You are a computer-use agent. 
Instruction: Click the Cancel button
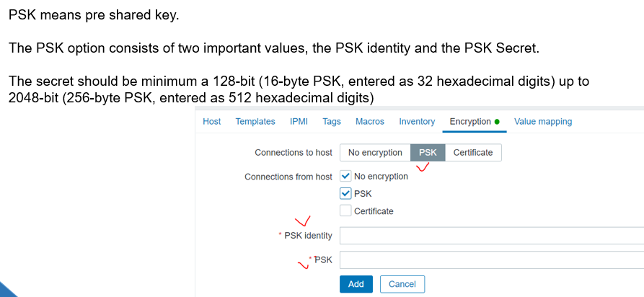pos(402,284)
